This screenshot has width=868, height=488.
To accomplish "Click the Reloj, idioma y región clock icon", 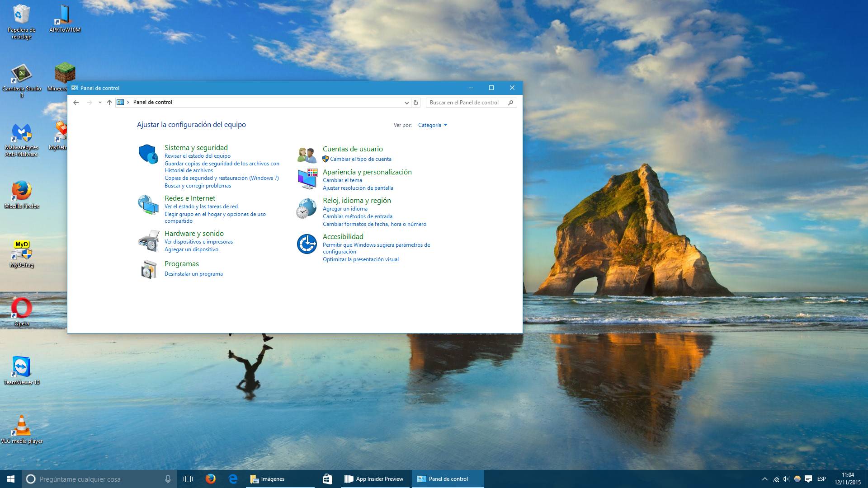I will pyautogui.click(x=307, y=208).
